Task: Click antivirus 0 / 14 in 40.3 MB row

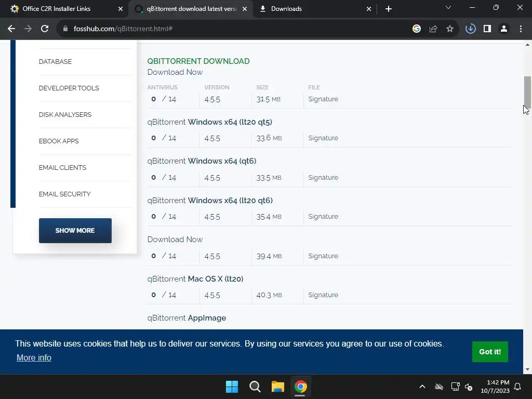Action: 164,295
